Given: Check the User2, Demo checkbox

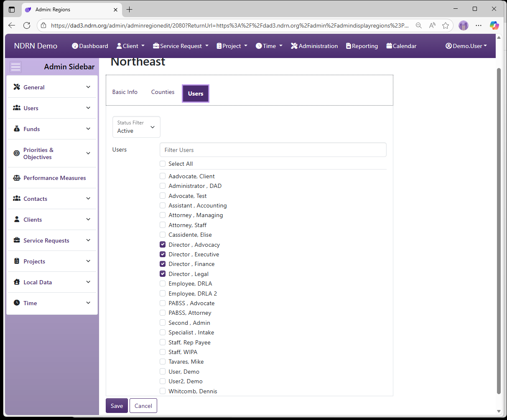Looking at the screenshot, I should (163, 381).
